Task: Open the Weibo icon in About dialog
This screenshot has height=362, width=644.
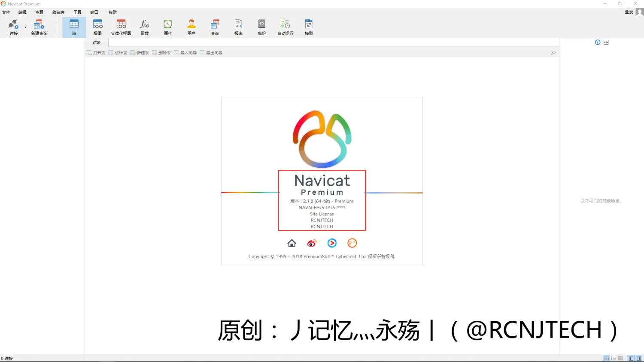Action: click(x=312, y=243)
